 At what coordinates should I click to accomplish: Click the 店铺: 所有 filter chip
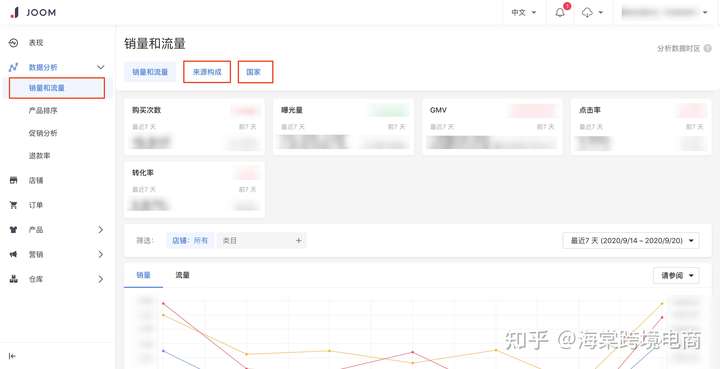190,240
